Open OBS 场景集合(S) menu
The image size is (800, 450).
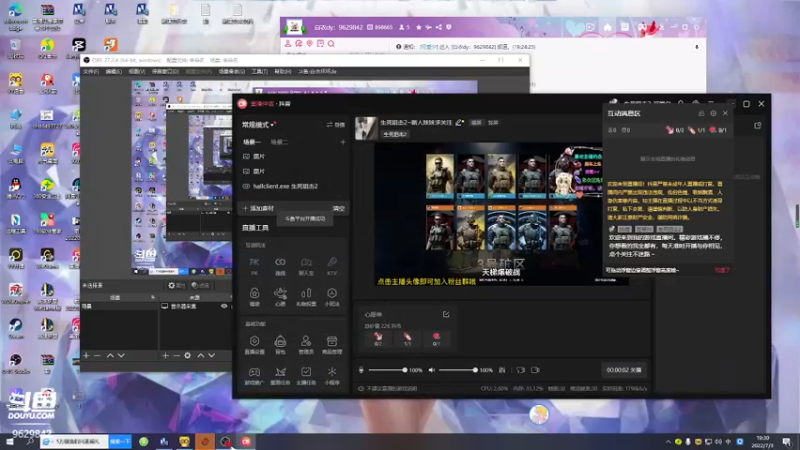pos(232,71)
